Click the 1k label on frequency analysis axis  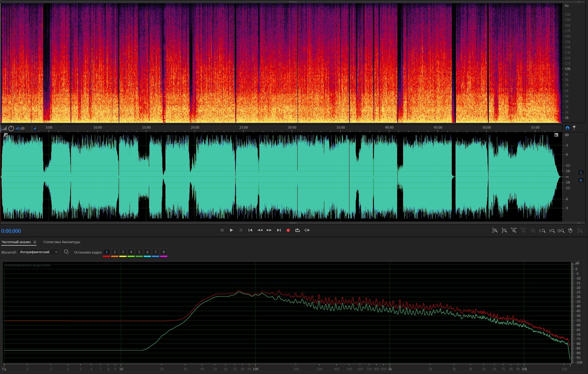pyautogui.click(x=390, y=369)
